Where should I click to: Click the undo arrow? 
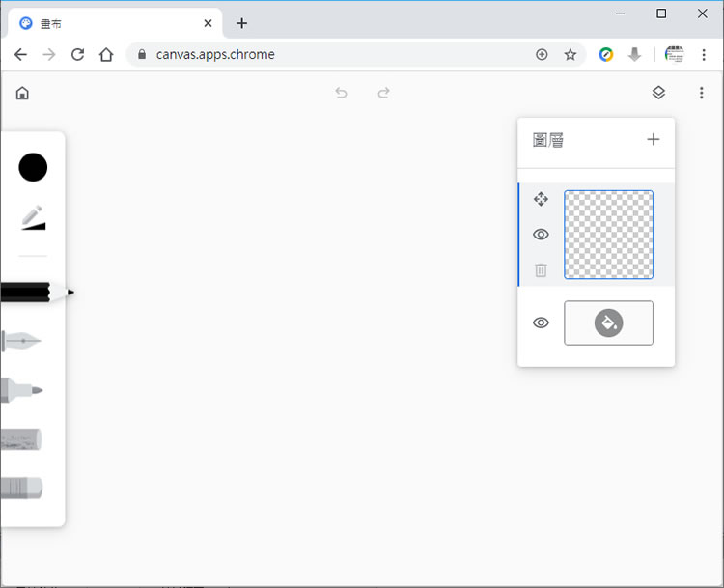[x=341, y=93]
